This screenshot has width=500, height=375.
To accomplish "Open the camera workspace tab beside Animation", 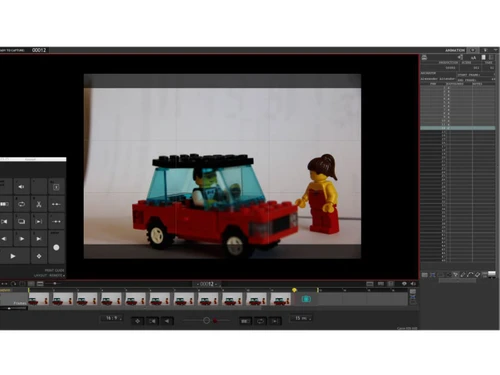I will (473, 50).
